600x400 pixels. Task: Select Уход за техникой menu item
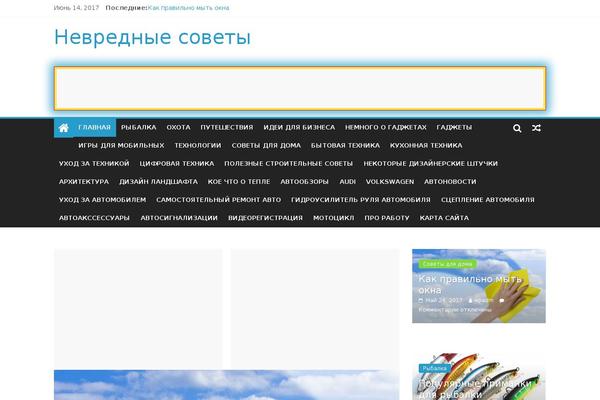point(94,163)
